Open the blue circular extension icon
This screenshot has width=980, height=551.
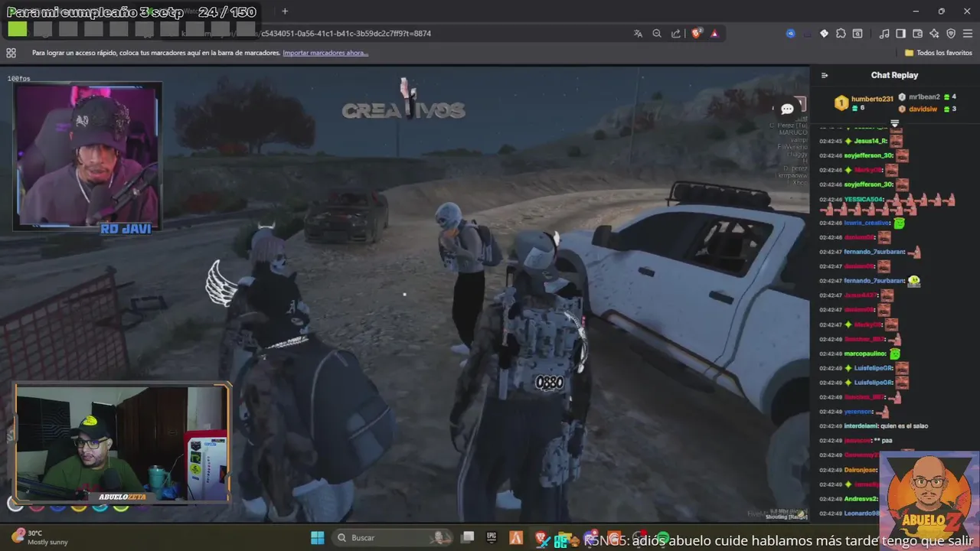791,34
